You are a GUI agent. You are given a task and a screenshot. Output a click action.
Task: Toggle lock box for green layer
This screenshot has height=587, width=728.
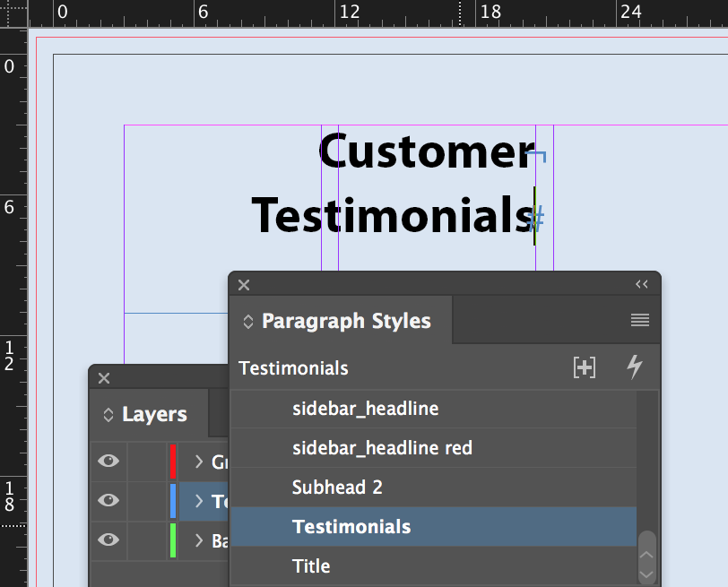coord(147,540)
